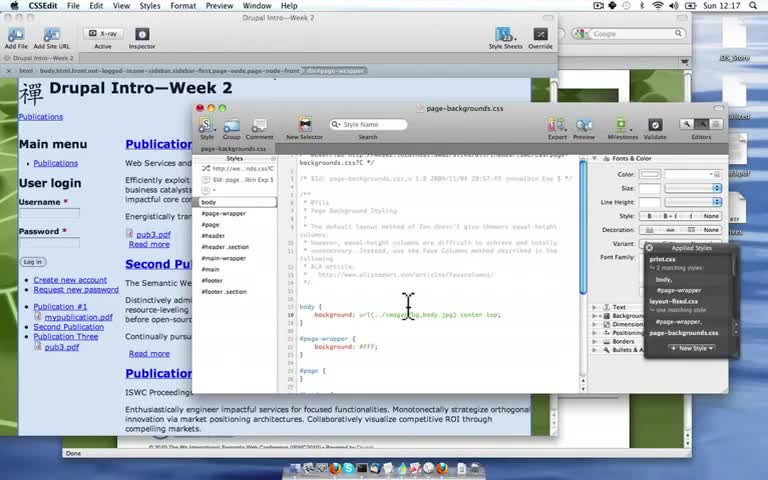Click the Size input field
Screen dimensions: 768x480
pos(649,188)
